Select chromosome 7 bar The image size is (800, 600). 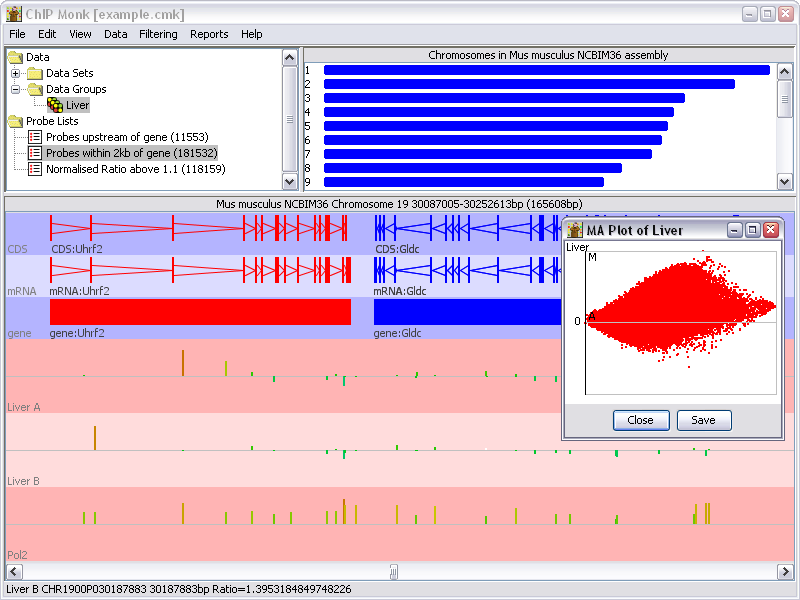pyautogui.click(x=487, y=154)
